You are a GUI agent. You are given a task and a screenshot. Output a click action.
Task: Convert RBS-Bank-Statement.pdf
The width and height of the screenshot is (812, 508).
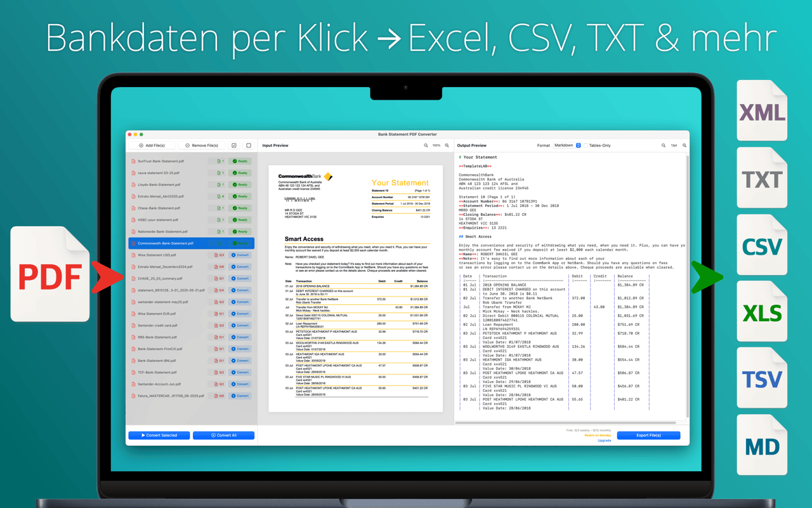tap(240, 337)
